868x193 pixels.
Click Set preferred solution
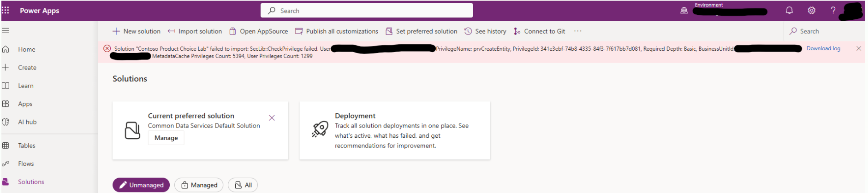pos(422,31)
